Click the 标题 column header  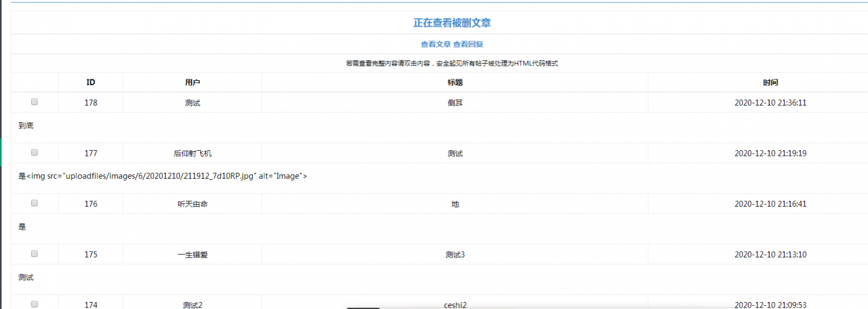[455, 83]
